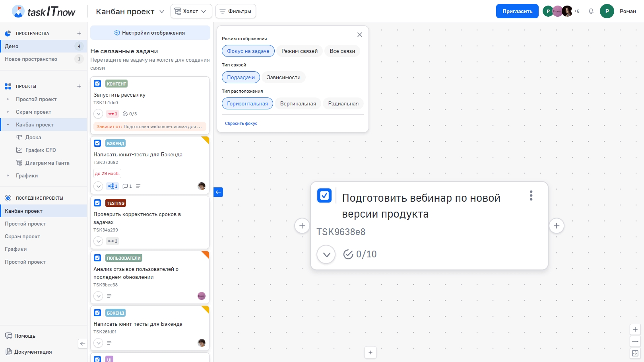This screenshot has height=362, width=644.
Task: Zoom in on the canvas
Action: point(635,329)
